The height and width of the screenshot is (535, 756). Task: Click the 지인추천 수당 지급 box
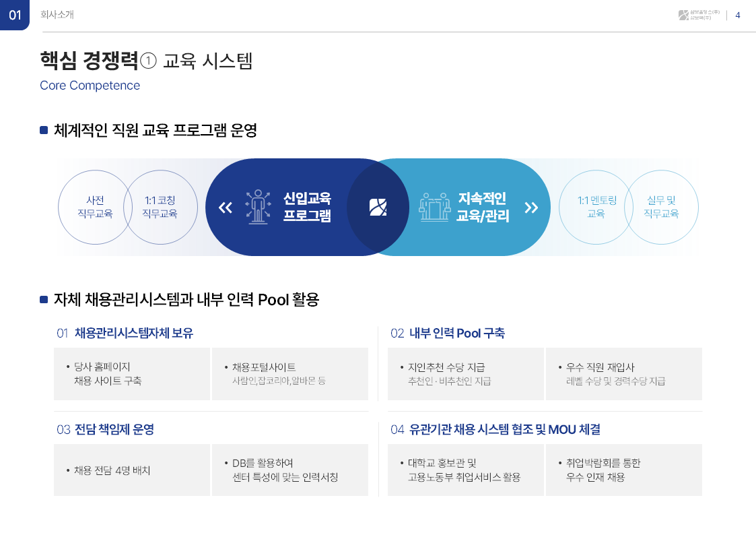pos(465,374)
